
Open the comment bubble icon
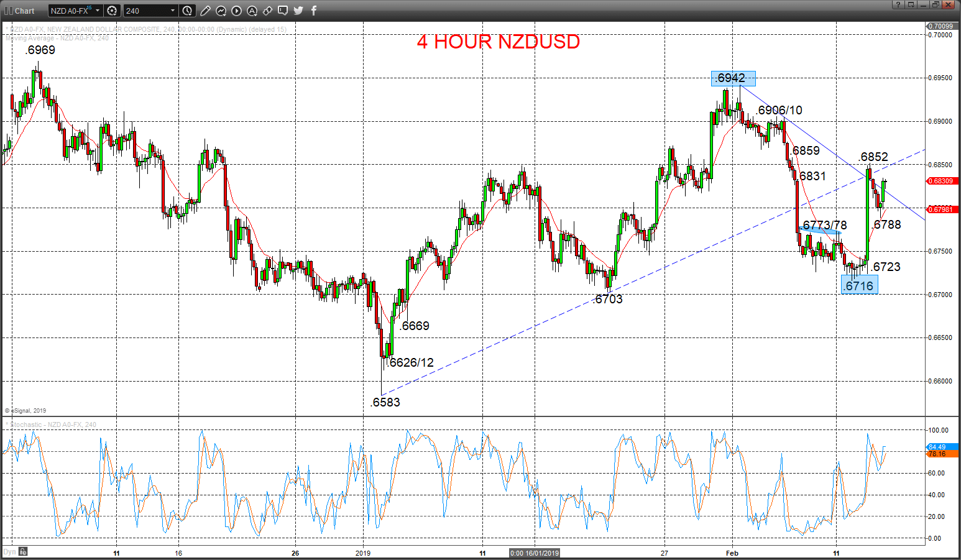(283, 11)
